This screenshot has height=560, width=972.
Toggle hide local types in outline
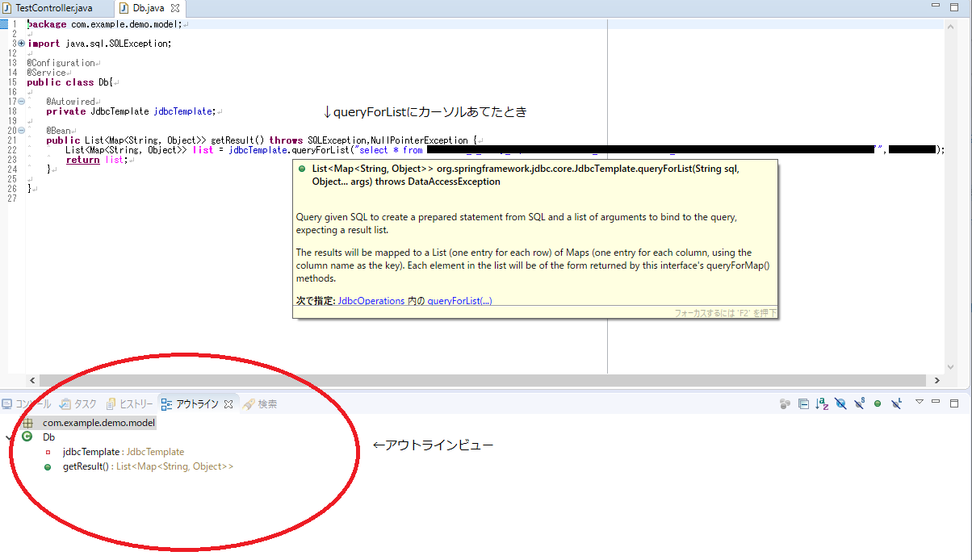coord(896,403)
